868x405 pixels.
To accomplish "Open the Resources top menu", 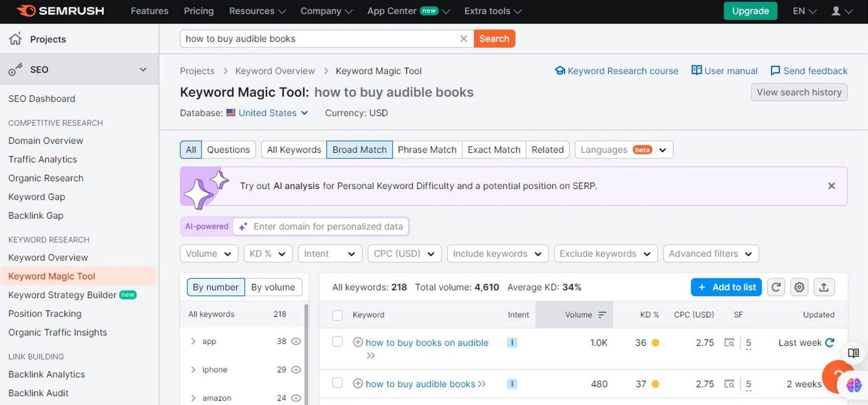I will coord(257,11).
